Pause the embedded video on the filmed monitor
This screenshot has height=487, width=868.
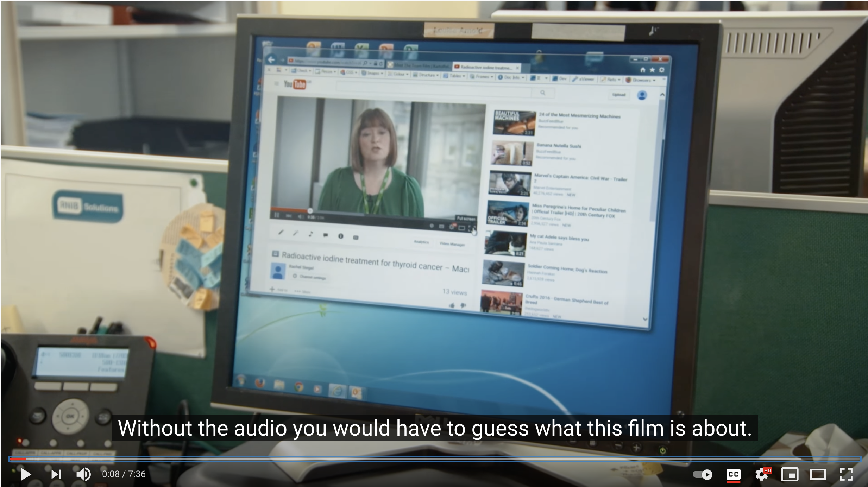pos(277,215)
